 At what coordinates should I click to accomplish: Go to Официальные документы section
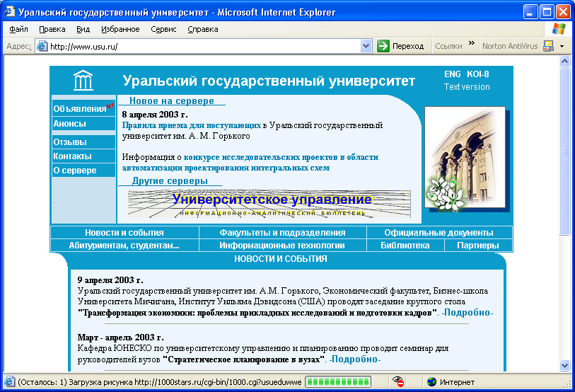coord(438,233)
